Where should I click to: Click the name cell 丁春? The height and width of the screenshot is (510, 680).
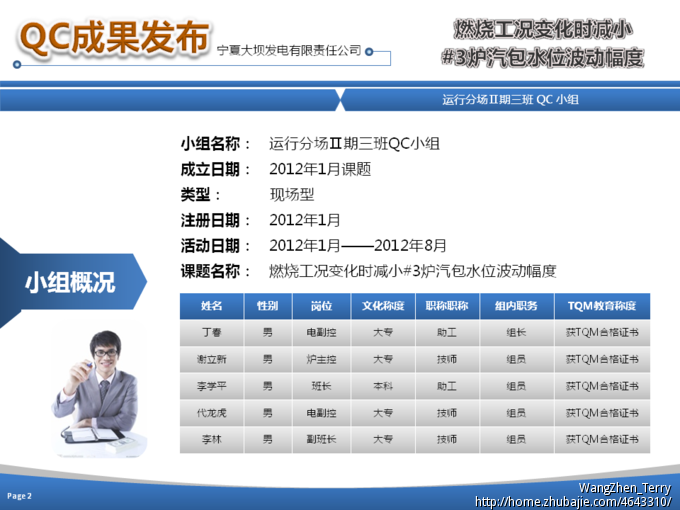pos(211,333)
